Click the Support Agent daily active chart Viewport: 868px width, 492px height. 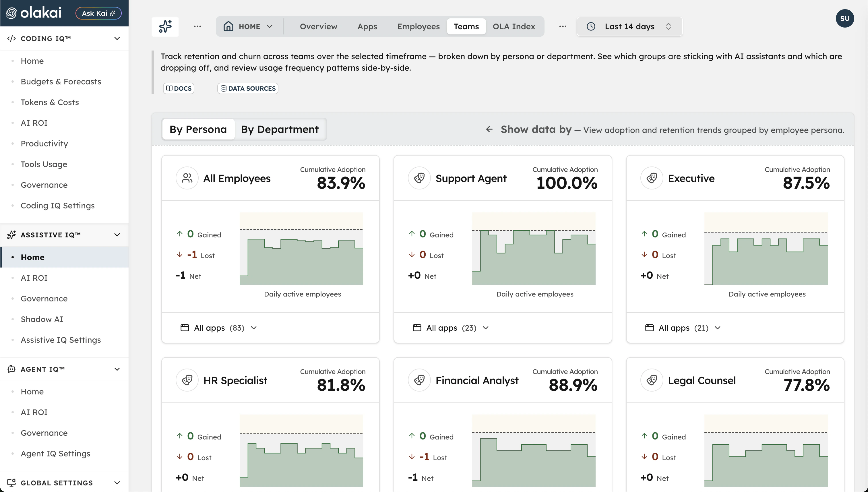(534, 248)
